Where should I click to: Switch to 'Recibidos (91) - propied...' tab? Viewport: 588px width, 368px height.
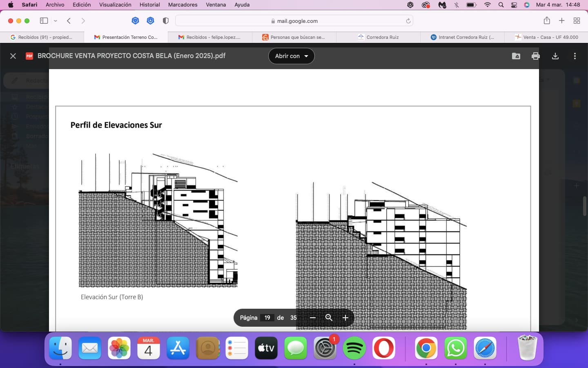[42, 37]
